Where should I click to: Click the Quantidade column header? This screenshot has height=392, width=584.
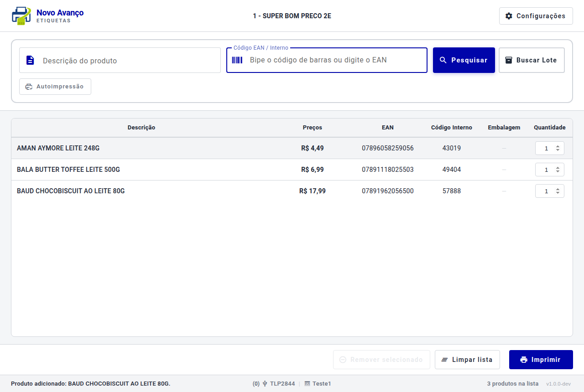point(550,128)
